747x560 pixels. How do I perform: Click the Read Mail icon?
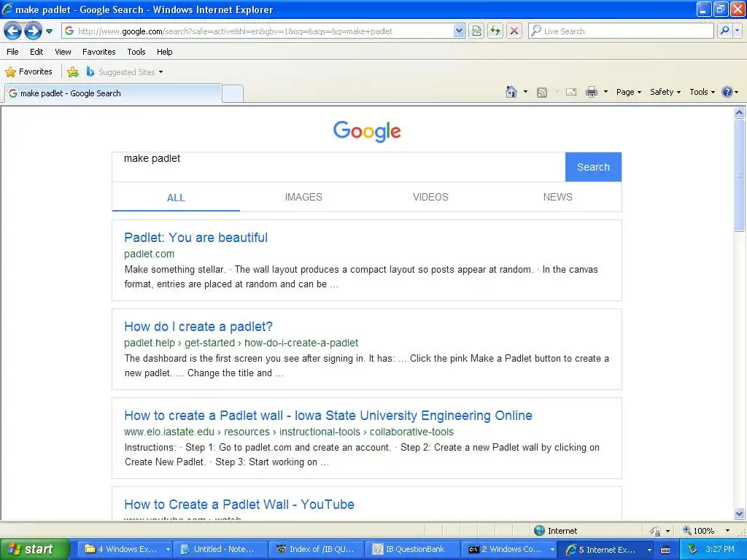click(571, 92)
